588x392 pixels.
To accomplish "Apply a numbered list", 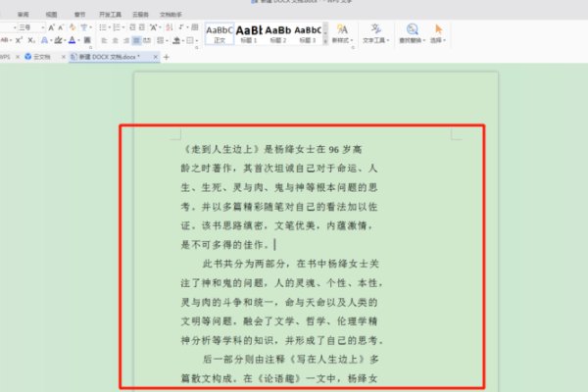I will click(x=117, y=27).
